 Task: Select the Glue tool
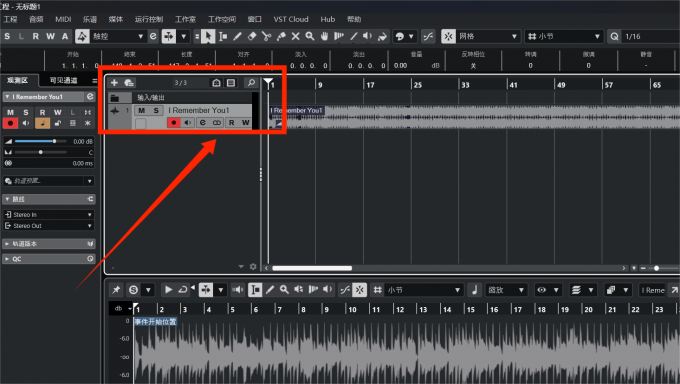pyautogui.click(x=281, y=36)
